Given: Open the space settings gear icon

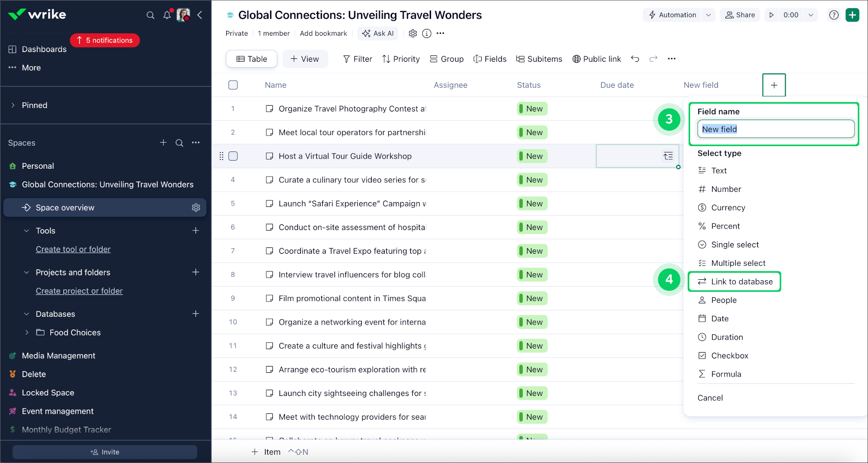Looking at the screenshot, I should pos(413,33).
